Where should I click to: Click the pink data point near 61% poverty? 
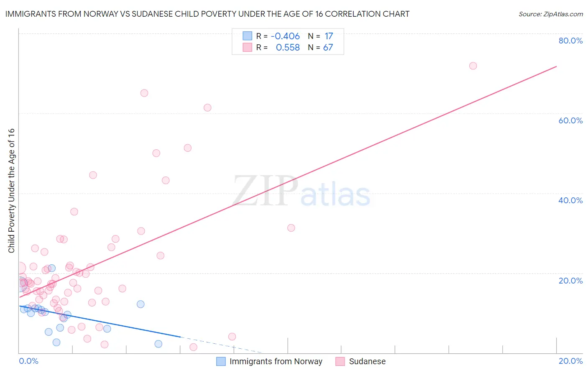[x=207, y=107]
